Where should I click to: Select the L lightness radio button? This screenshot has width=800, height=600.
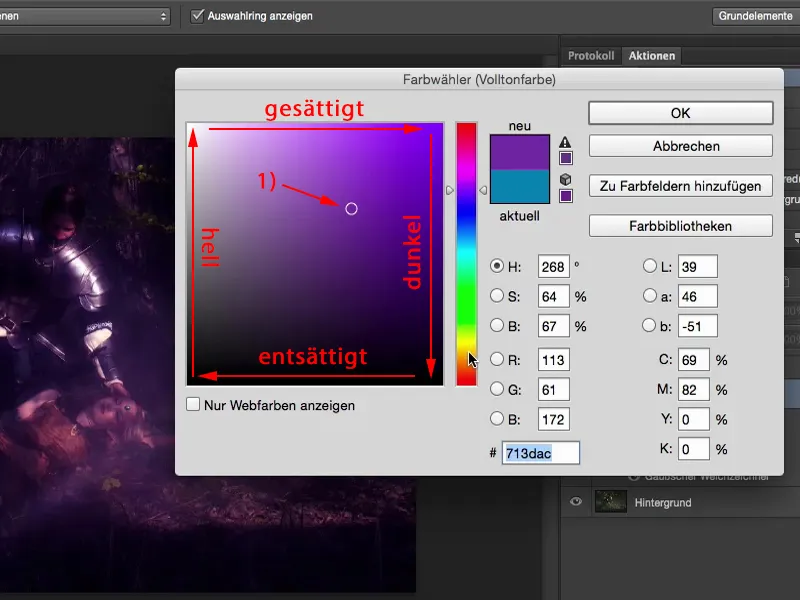click(x=649, y=266)
